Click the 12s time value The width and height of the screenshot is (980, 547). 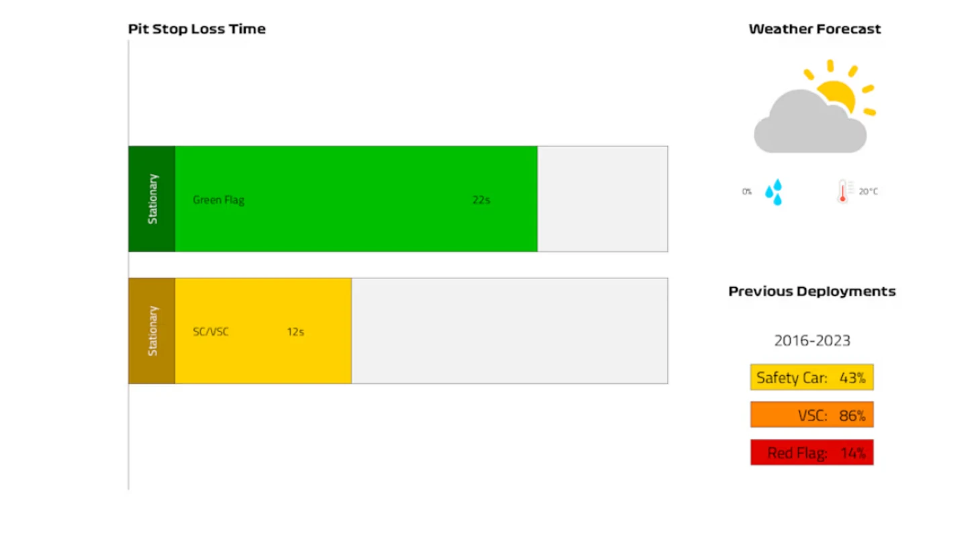pos(295,332)
